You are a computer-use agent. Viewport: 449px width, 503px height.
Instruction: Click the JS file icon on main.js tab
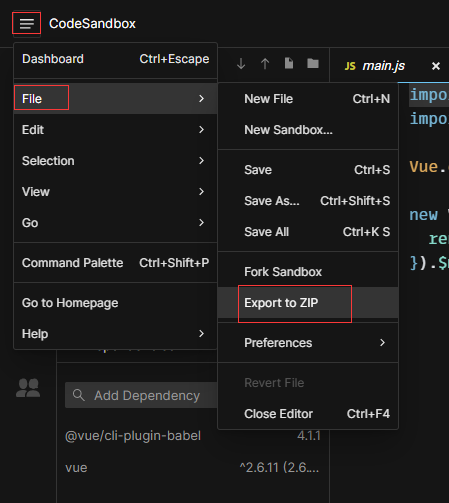click(x=350, y=66)
